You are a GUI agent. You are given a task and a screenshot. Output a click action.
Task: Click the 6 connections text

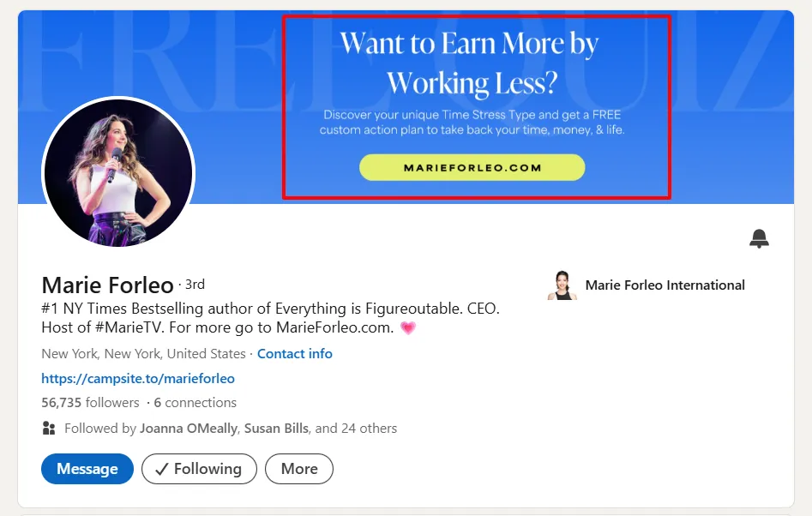pos(195,403)
